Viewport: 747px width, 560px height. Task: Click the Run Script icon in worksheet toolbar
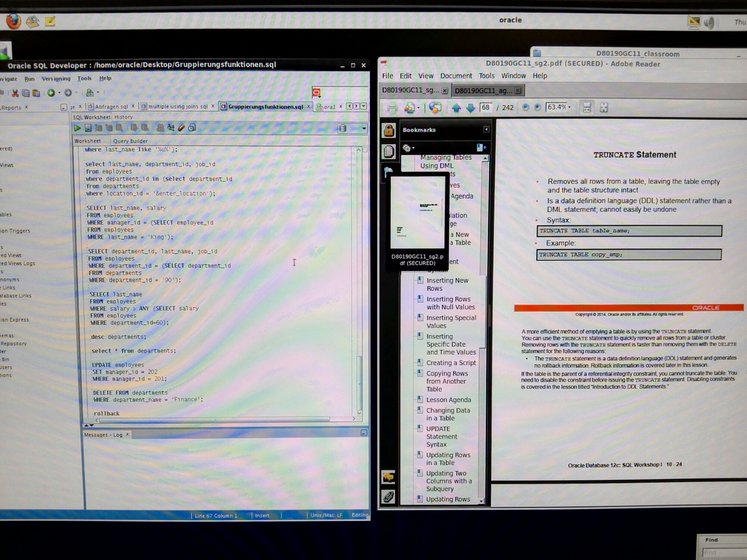click(88, 128)
